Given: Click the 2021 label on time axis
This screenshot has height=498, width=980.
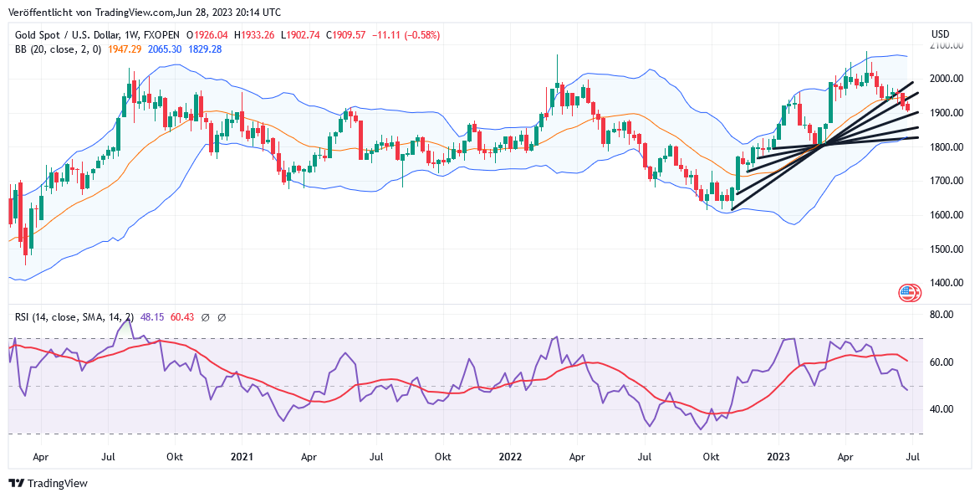Looking at the screenshot, I should point(242,457).
